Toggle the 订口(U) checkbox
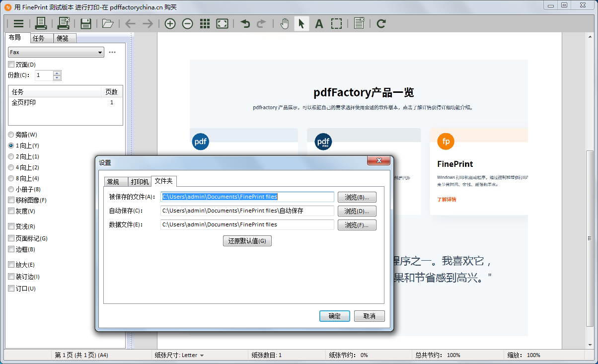The height and width of the screenshot is (364, 598). [11, 289]
